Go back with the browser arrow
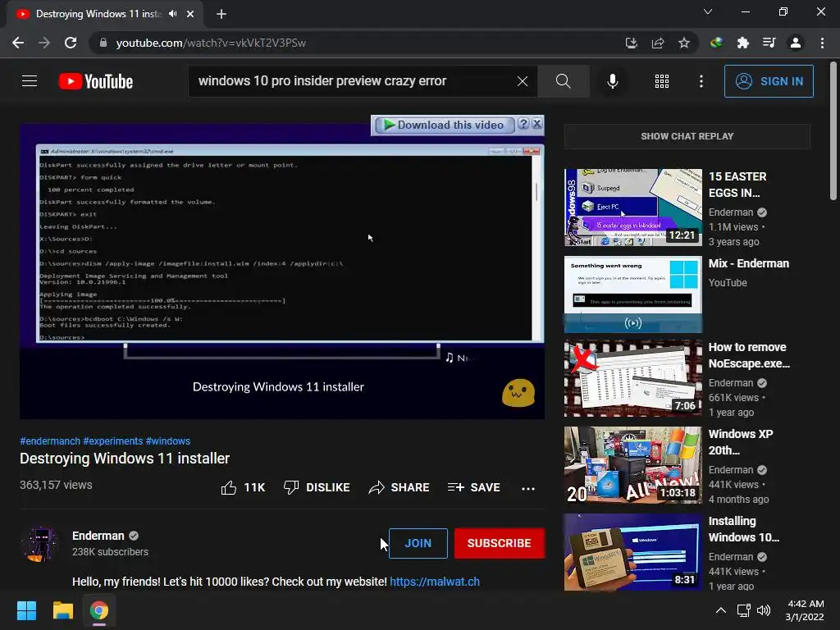 (18, 43)
